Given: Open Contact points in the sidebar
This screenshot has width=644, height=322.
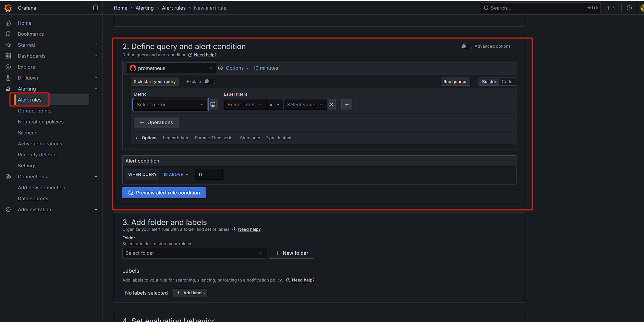Looking at the screenshot, I should (x=35, y=111).
